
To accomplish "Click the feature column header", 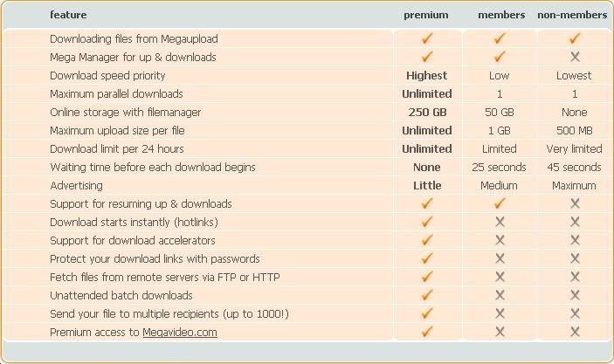I will tap(68, 15).
